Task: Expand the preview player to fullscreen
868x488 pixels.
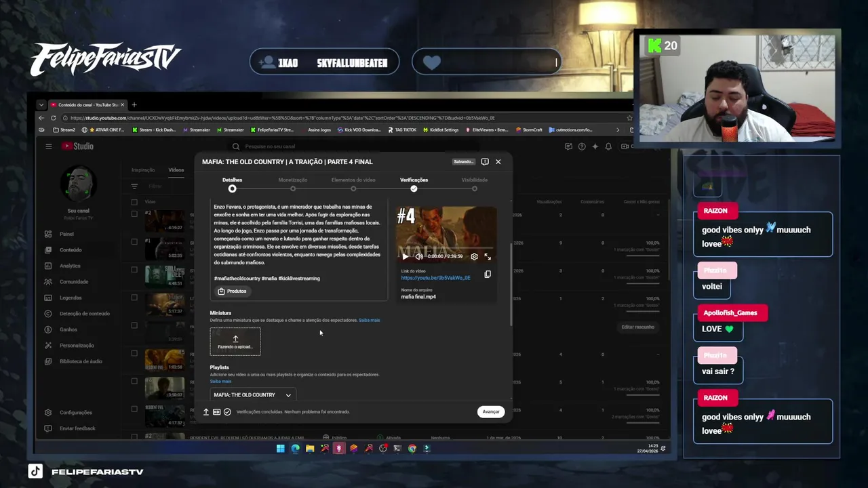Action: coord(488,257)
